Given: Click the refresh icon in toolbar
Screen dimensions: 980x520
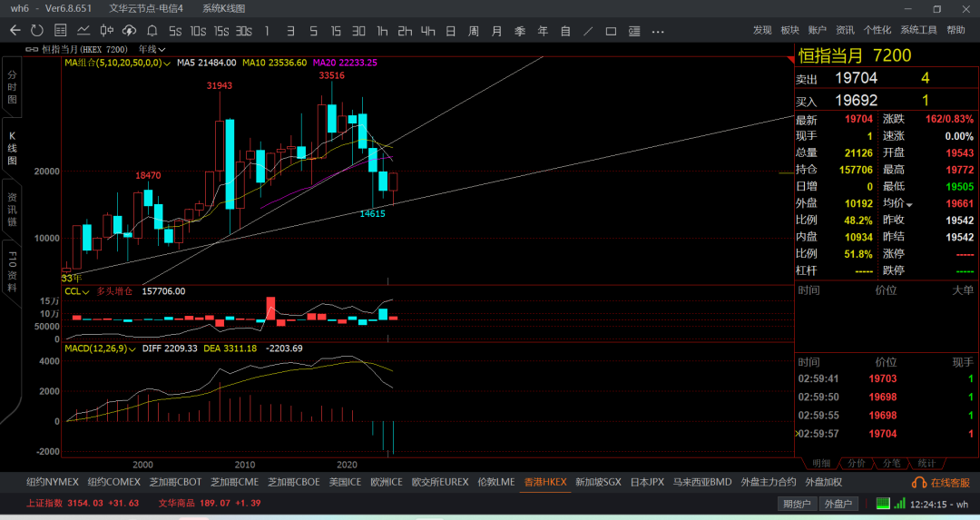Looking at the screenshot, I should coord(37,31).
